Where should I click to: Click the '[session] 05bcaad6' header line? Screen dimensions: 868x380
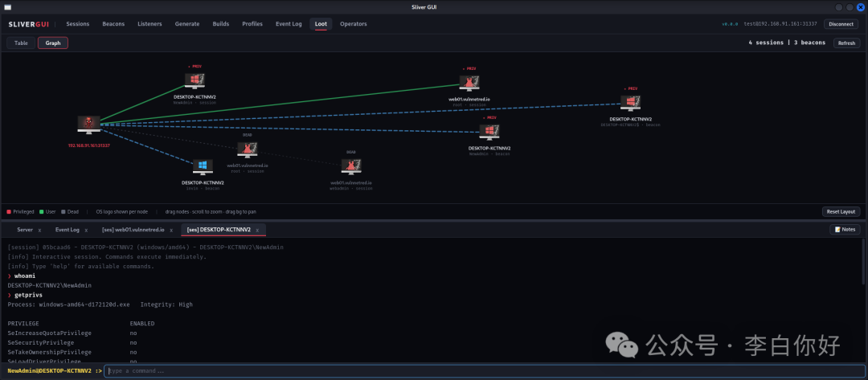(x=145, y=247)
